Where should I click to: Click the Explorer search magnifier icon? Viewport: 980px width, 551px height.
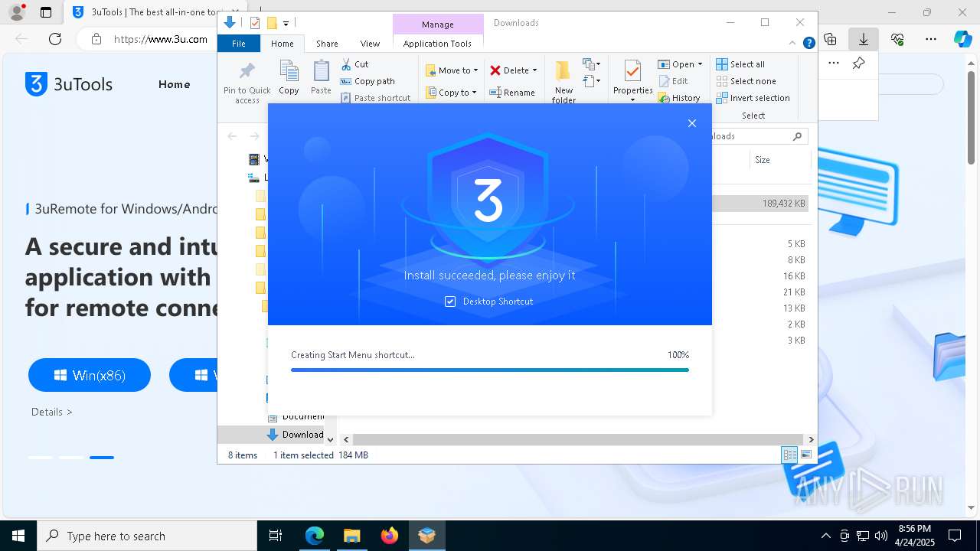[x=797, y=136]
